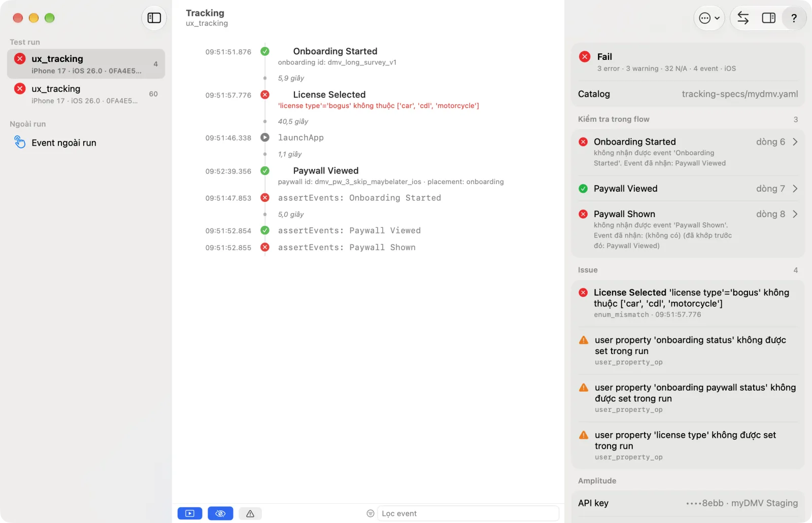
Task: Toggle the left sidebar panel
Action: pos(154,18)
